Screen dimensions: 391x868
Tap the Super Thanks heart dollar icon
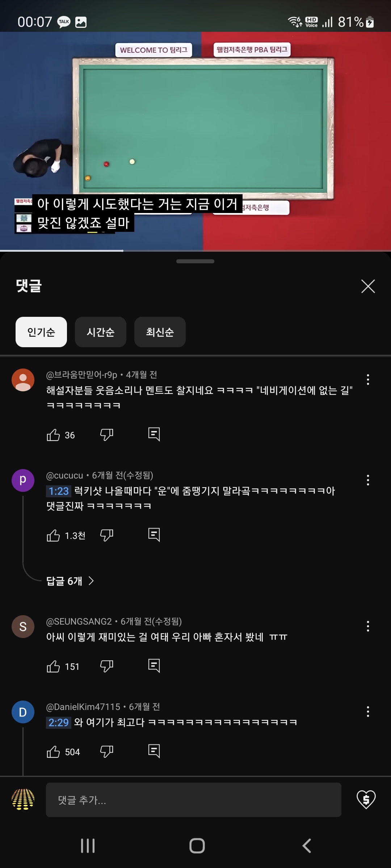(x=366, y=800)
